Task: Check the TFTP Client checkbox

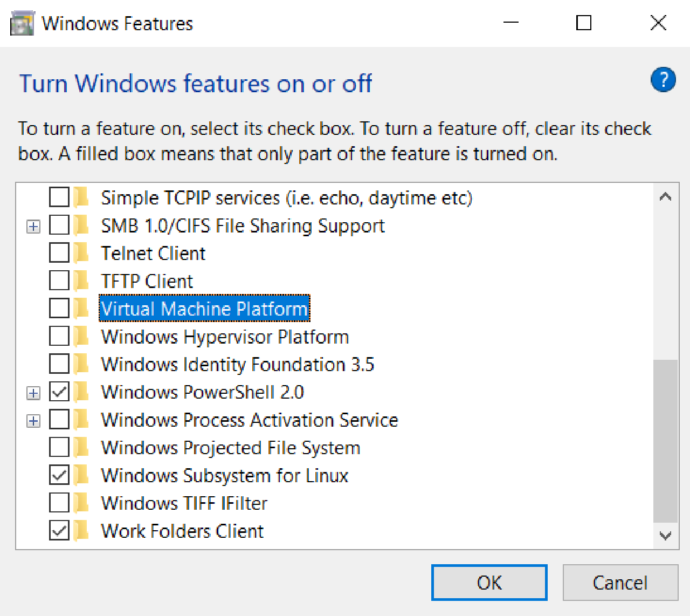Action: pyautogui.click(x=59, y=280)
